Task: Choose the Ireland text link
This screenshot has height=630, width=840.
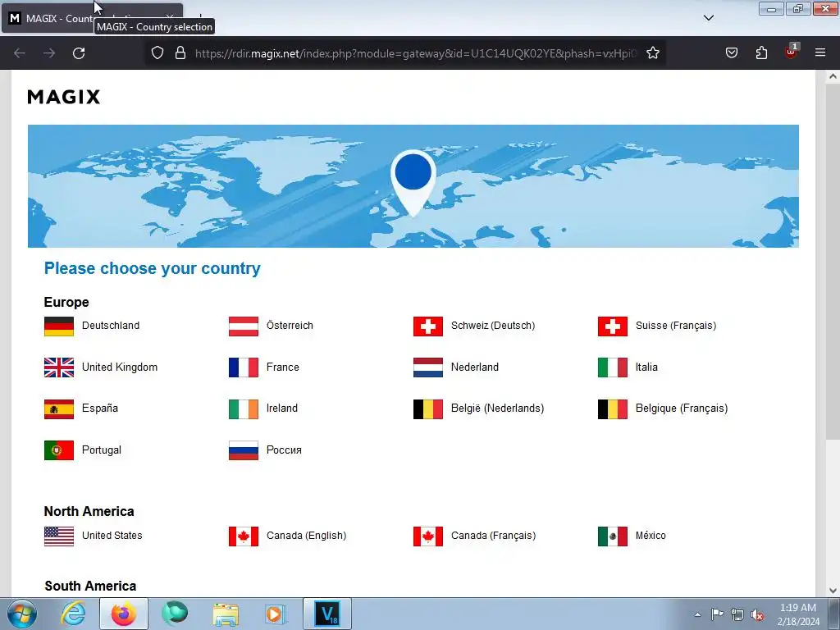Action: [x=282, y=409]
